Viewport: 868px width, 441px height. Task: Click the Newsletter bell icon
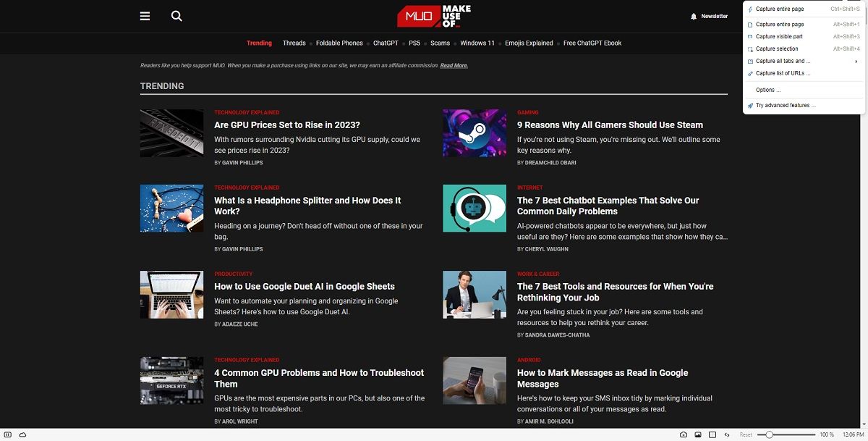[692, 15]
